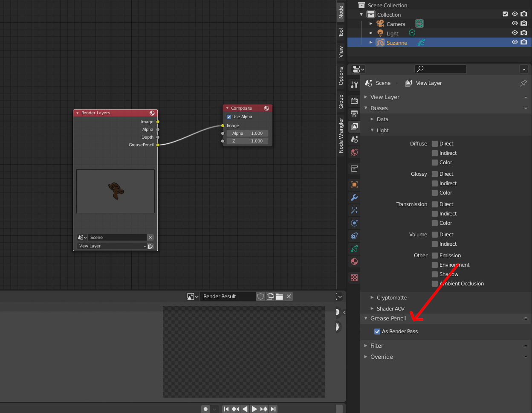
Task: Open the World properties tab icon
Action: (x=354, y=152)
